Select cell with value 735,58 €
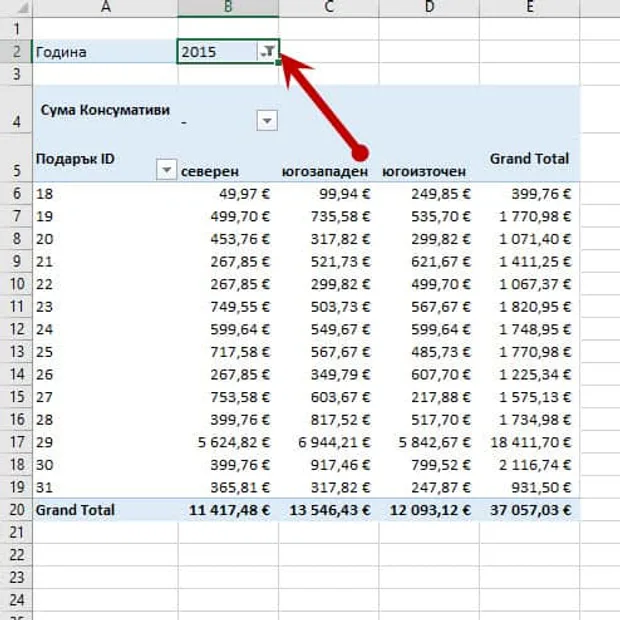The width and height of the screenshot is (620, 620). [329, 216]
